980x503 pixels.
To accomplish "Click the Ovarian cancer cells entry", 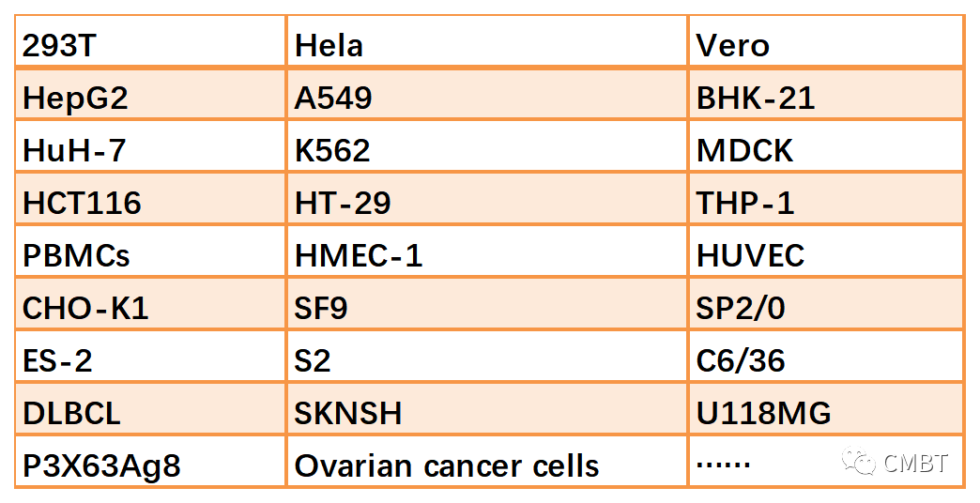I will click(x=447, y=465).
